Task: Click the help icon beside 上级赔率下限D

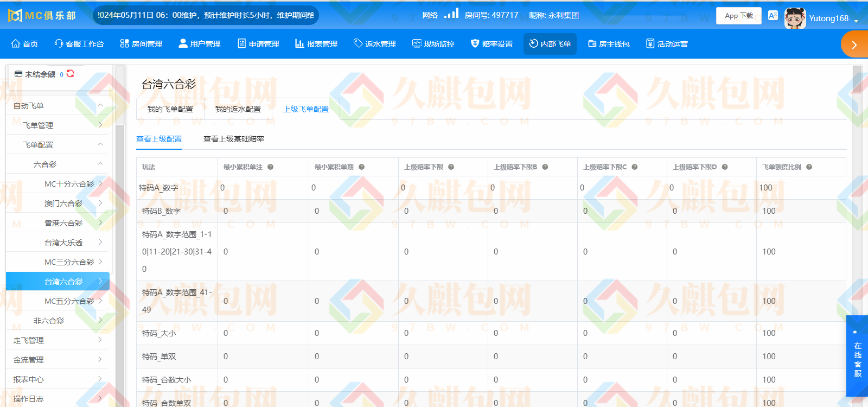Action: (x=724, y=167)
